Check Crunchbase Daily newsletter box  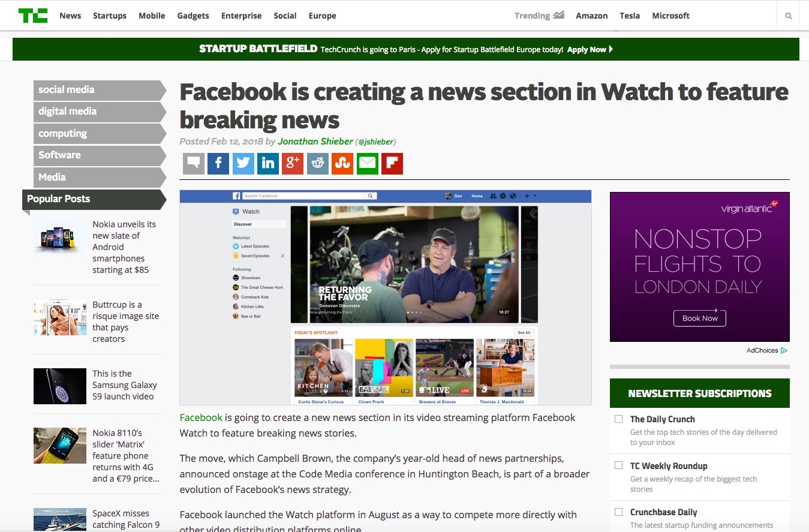coord(618,512)
